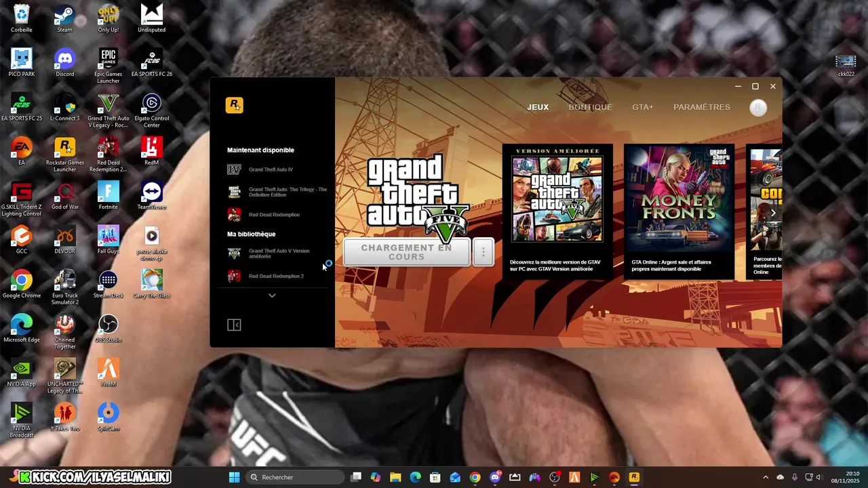Launch Euro Truck Simulator 2 desktop icon
This screenshot has width=868, height=488.
click(65, 287)
